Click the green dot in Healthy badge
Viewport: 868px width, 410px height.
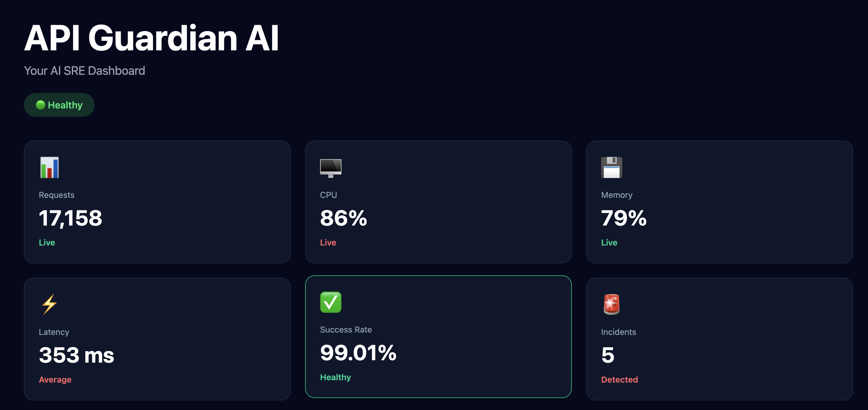(41, 105)
